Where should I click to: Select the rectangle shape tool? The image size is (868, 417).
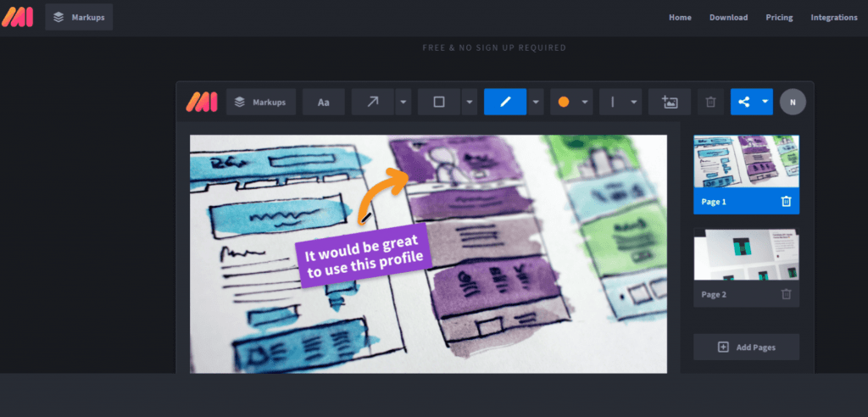click(x=439, y=102)
